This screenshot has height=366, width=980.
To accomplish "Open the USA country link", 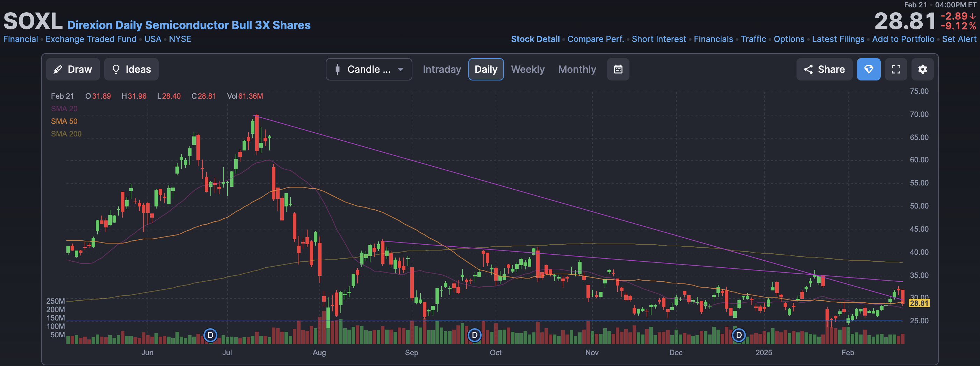I will pos(152,39).
